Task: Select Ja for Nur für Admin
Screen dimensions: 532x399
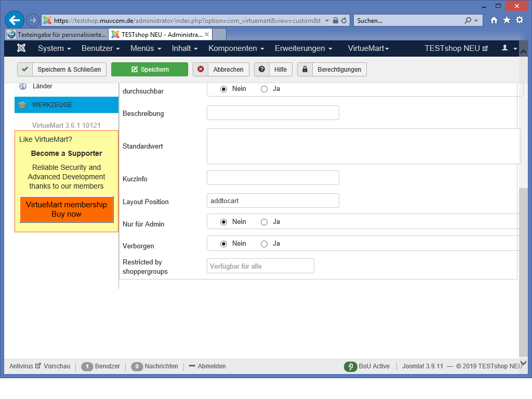Action: (264, 222)
